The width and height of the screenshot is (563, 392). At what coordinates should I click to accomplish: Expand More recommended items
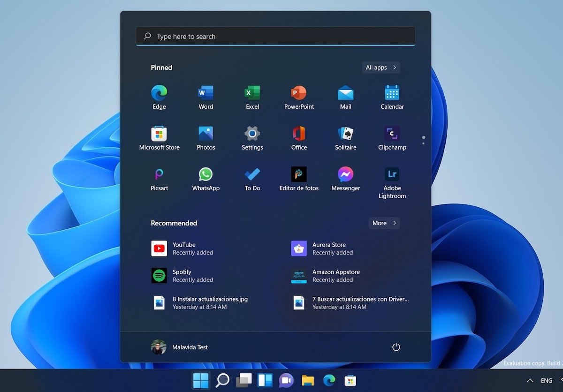tap(384, 223)
